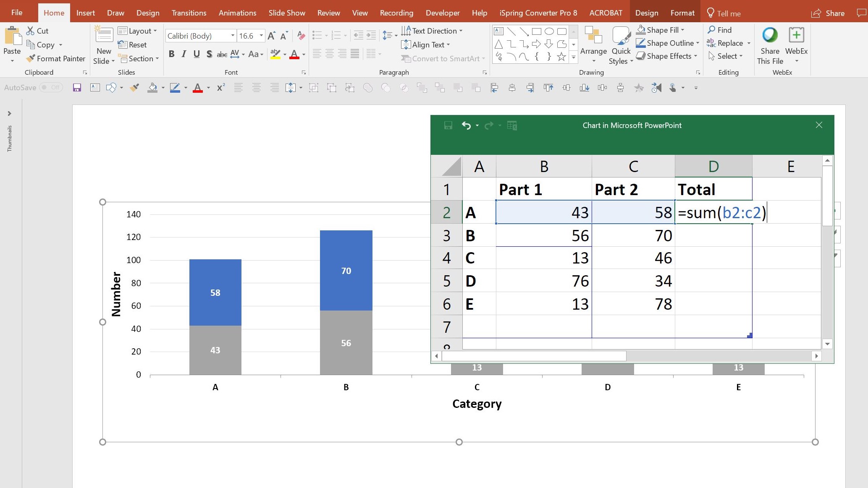Click the font color swatch in ribbon
This screenshot has height=488, width=868.
click(294, 58)
